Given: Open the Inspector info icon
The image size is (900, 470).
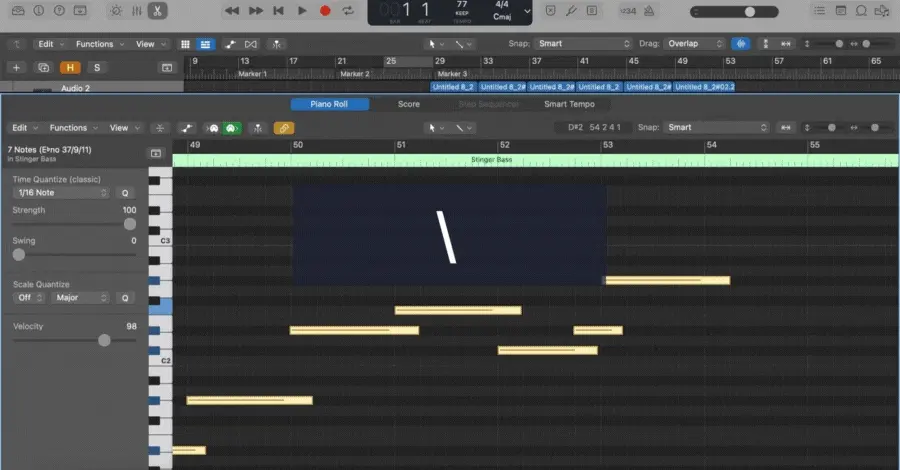Looking at the screenshot, I should pos(38,10).
